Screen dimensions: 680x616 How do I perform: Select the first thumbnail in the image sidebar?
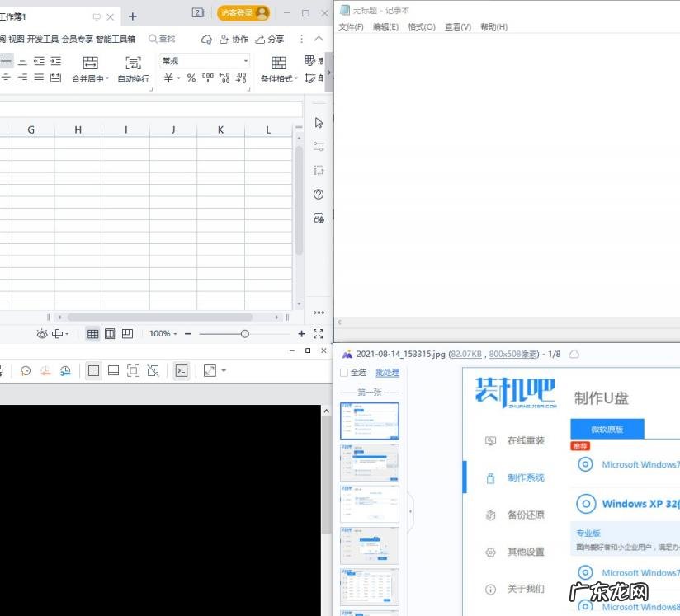pyautogui.click(x=369, y=421)
